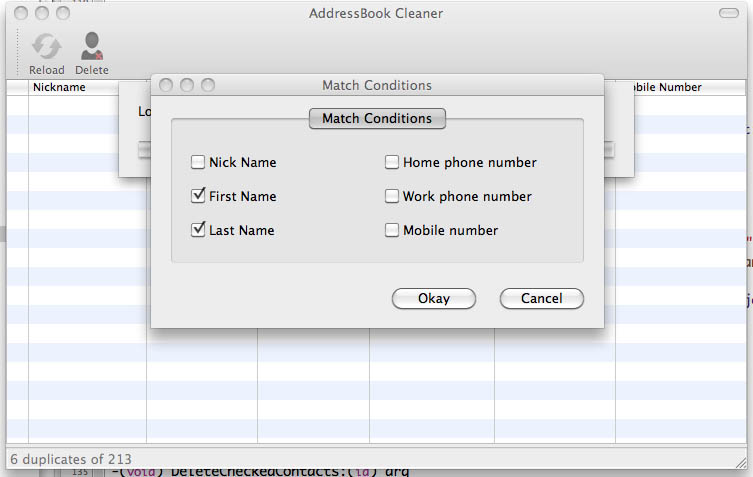Screen dimensions: 753x477
Task: Minimize the AddressBook Cleaner window
Action: (43, 14)
